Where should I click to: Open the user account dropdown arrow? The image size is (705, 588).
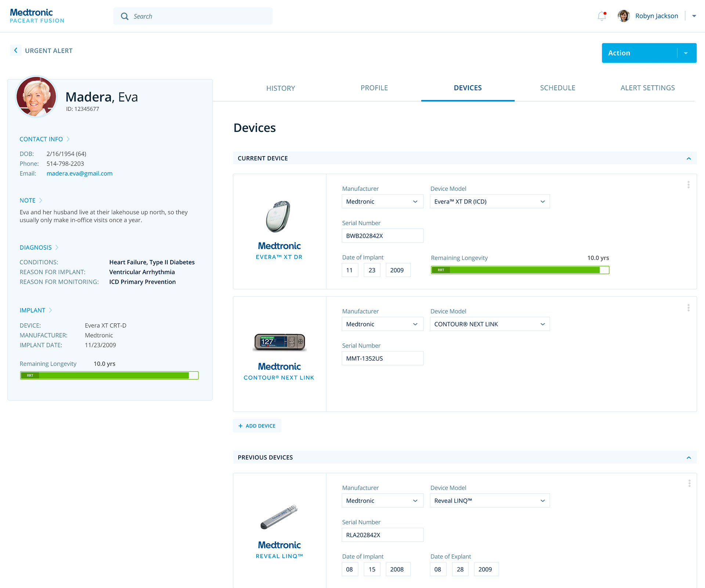coord(694,16)
